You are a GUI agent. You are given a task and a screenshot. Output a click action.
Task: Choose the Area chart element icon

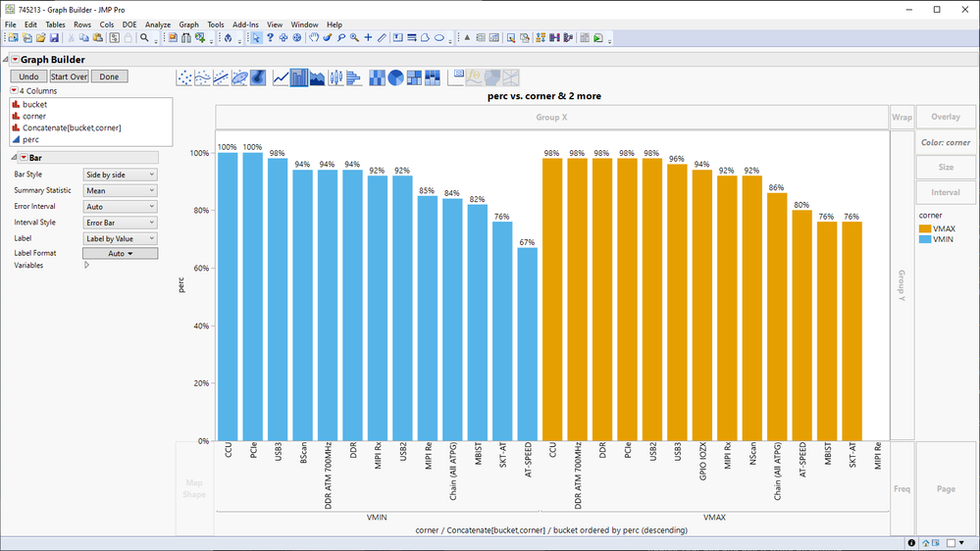pyautogui.click(x=317, y=77)
